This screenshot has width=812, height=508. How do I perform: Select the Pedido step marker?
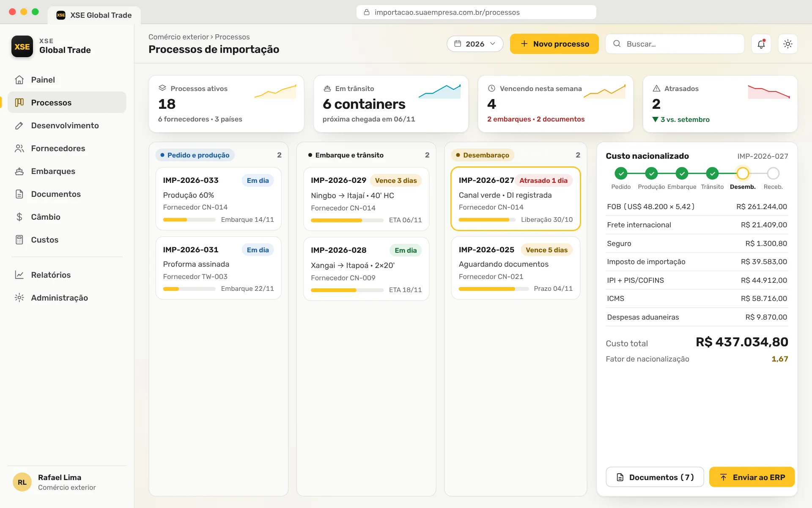tap(621, 173)
